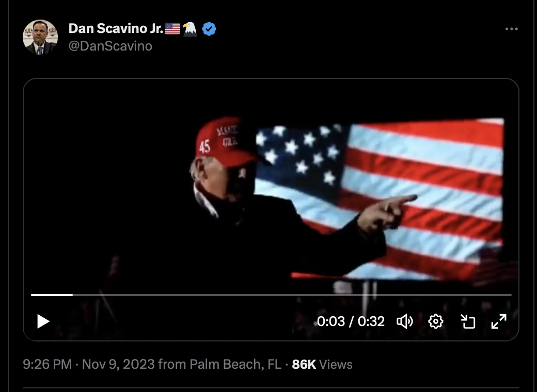This screenshot has width=537, height=392.
Task: Expand video to fullscreen
Action: click(499, 321)
